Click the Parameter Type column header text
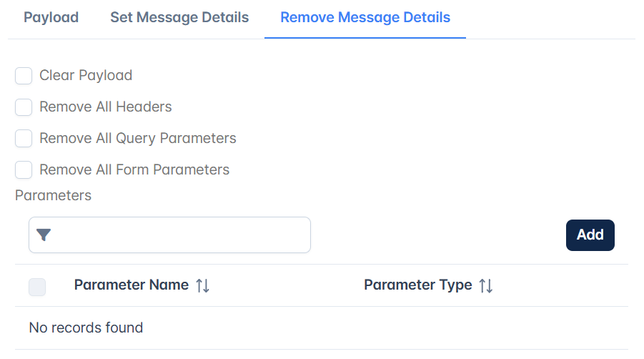The width and height of the screenshot is (644, 359). coord(418,285)
